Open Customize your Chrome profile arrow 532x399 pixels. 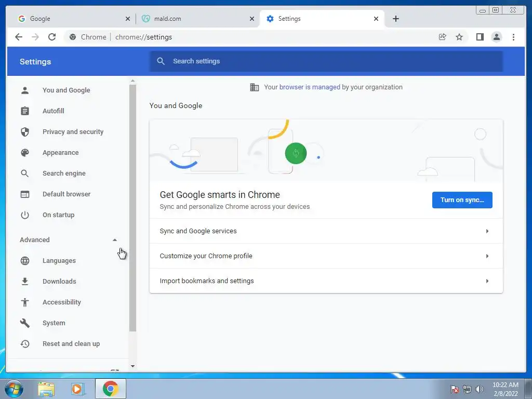[487, 256]
